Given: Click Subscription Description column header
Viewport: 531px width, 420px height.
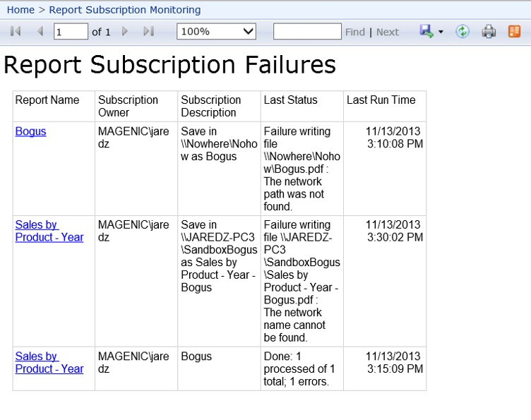Looking at the screenshot, I should click(x=219, y=107).
